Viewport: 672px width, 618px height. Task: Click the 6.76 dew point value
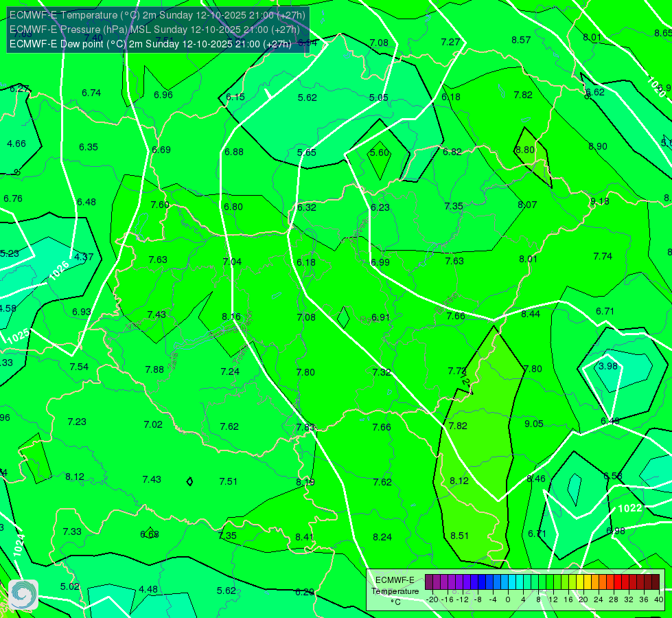[13, 198]
